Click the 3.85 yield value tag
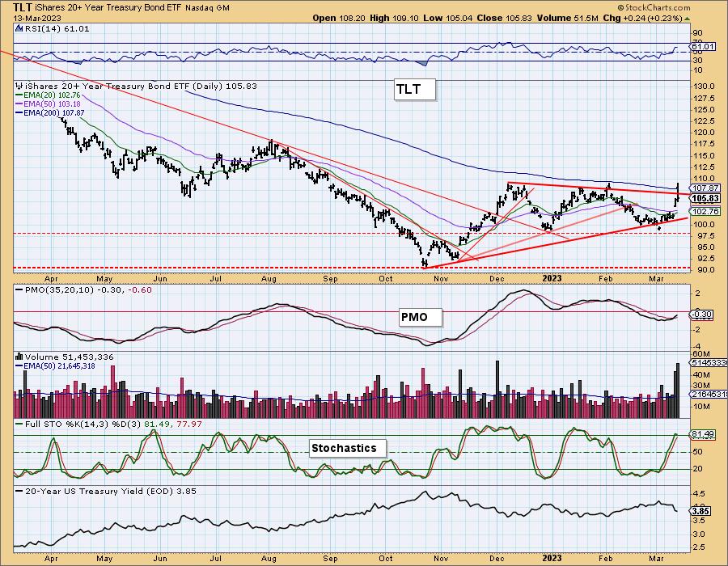 coord(701,511)
